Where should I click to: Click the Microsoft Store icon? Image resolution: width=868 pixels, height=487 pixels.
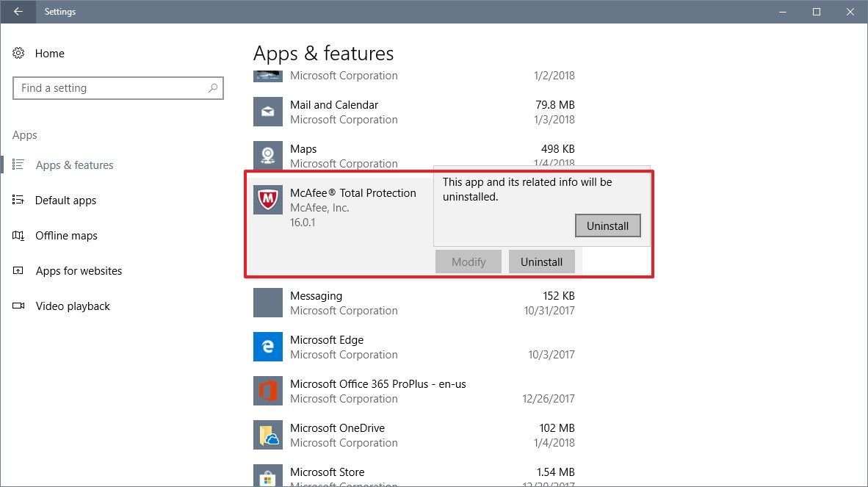coord(267,476)
